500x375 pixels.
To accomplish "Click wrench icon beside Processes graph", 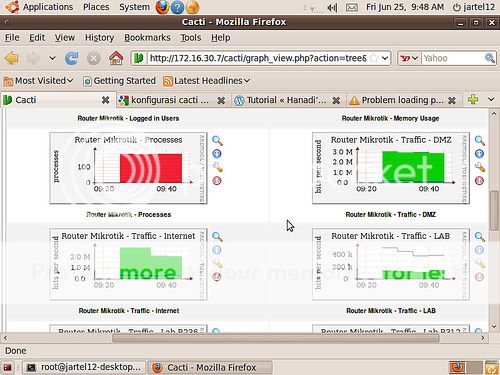I will (217, 167).
